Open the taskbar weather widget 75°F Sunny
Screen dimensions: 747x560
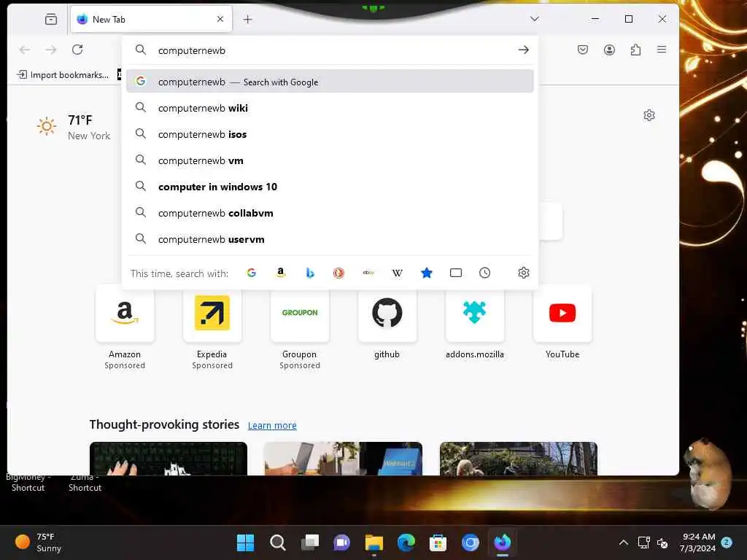point(38,542)
